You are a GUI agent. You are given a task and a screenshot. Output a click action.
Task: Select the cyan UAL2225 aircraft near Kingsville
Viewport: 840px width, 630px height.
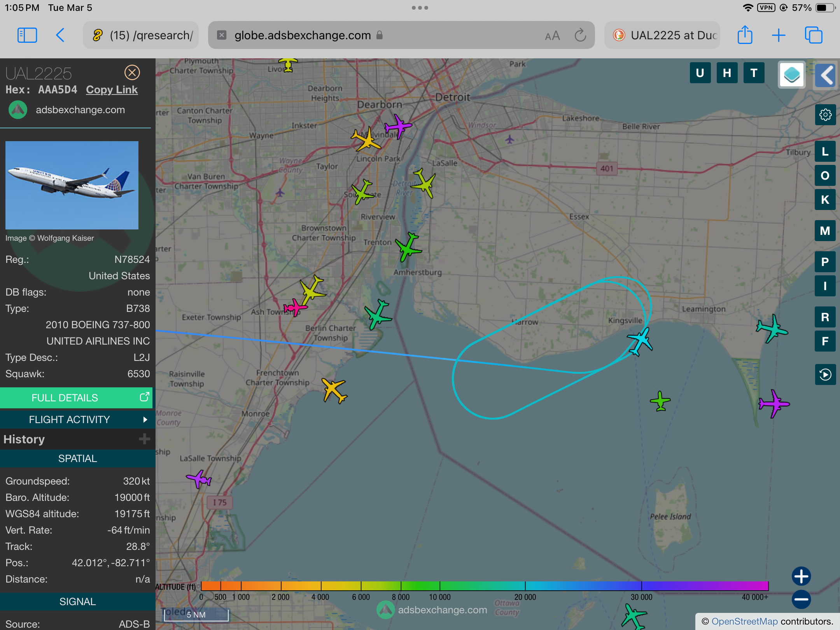(x=640, y=341)
